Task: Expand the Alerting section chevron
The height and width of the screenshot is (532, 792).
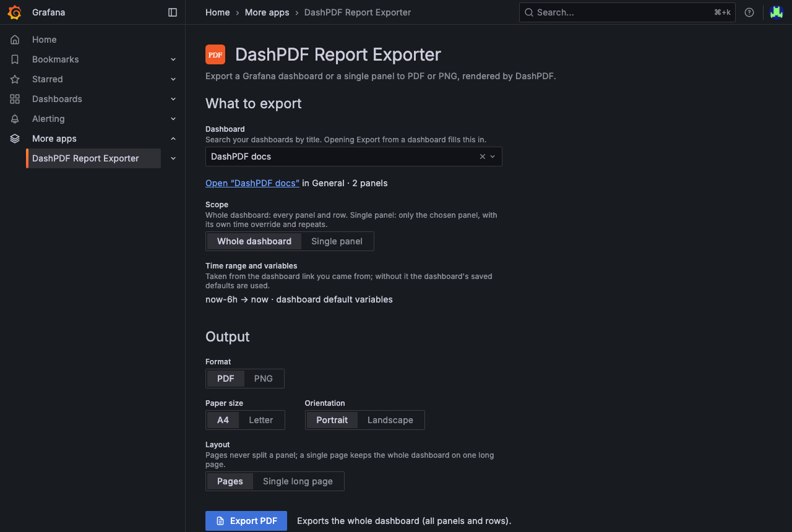Action: click(173, 119)
